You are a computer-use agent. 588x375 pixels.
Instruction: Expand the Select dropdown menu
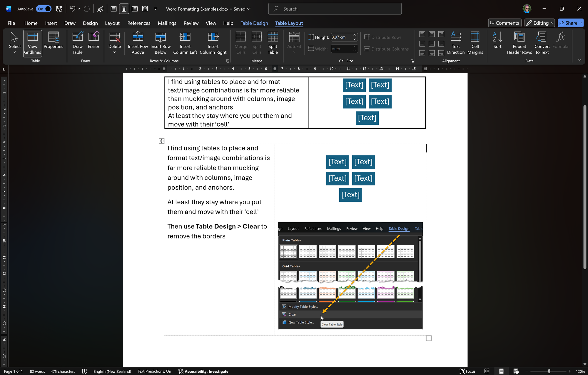pyautogui.click(x=15, y=52)
